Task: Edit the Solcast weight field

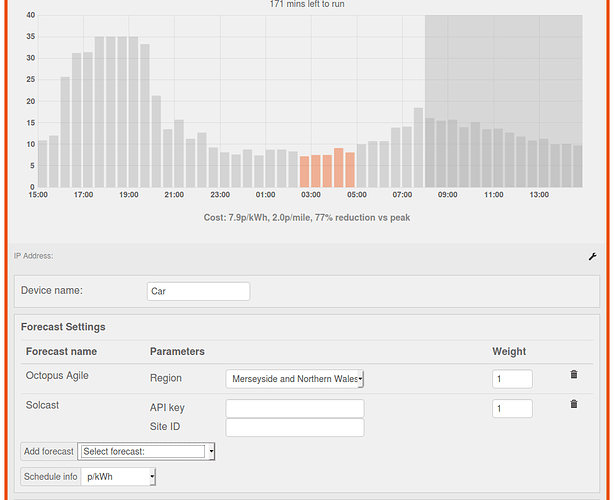Action: pyautogui.click(x=512, y=408)
